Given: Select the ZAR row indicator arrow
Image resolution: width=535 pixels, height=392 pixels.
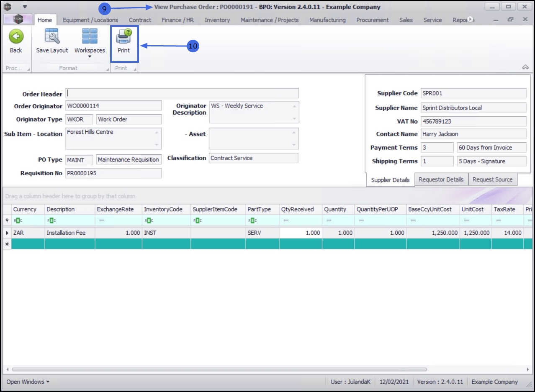Looking at the screenshot, I should pyautogui.click(x=7, y=233).
